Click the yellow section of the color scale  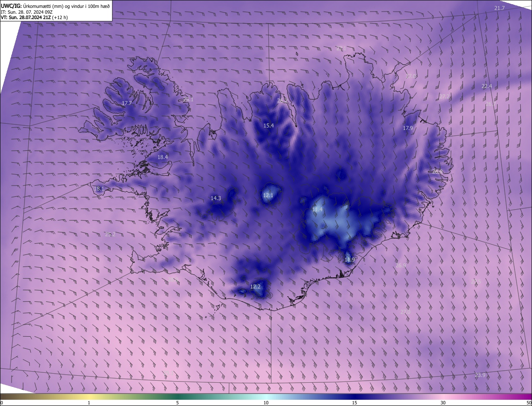tap(89, 396)
